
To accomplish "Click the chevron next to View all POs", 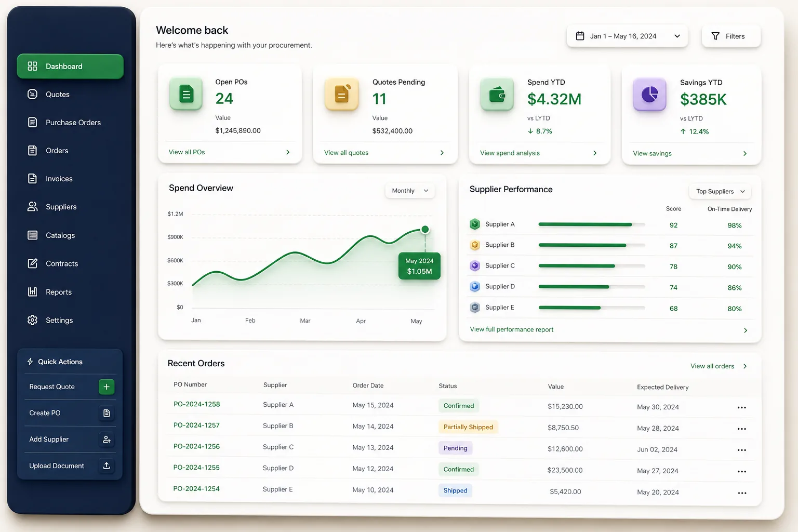I will (x=288, y=152).
